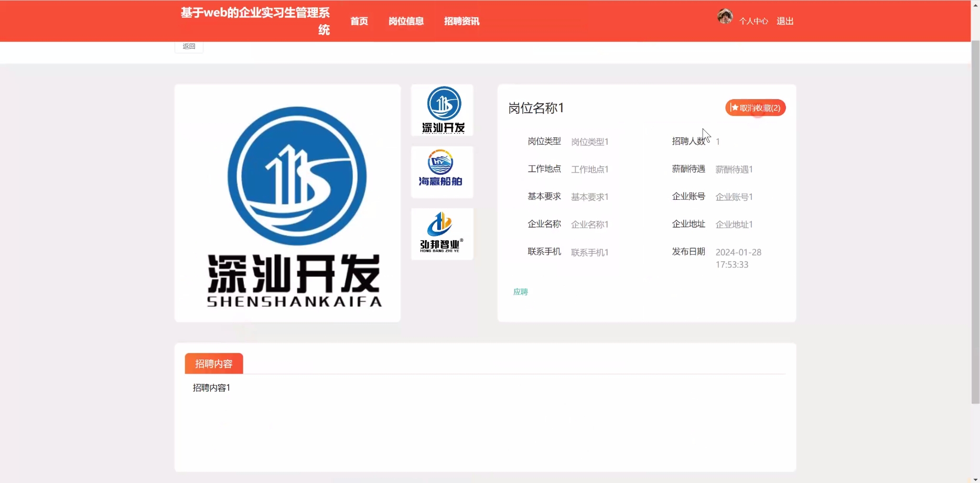Click the 工作地点1 value
The height and width of the screenshot is (483, 980).
pos(589,169)
